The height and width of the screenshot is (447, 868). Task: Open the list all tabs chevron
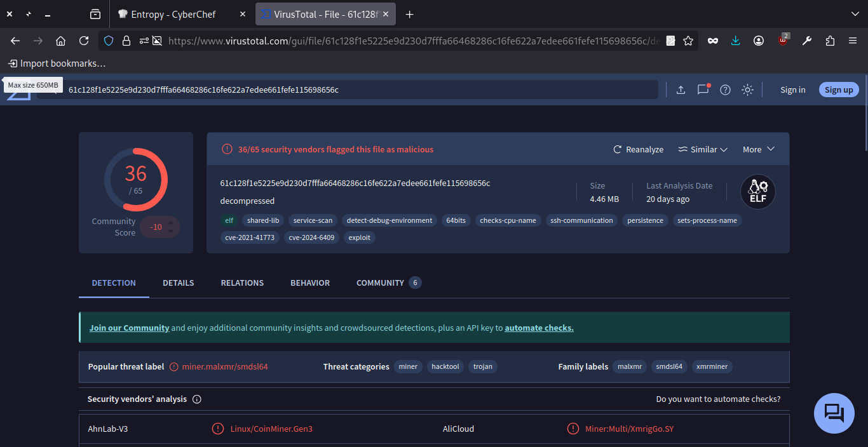point(855,14)
